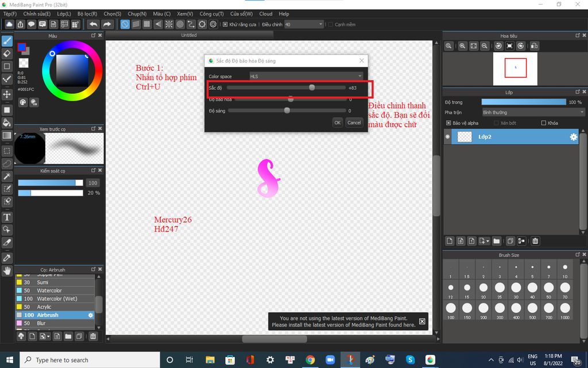Click Cancel in hue saturation dialog
The height and width of the screenshot is (368, 588).
[354, 122]
